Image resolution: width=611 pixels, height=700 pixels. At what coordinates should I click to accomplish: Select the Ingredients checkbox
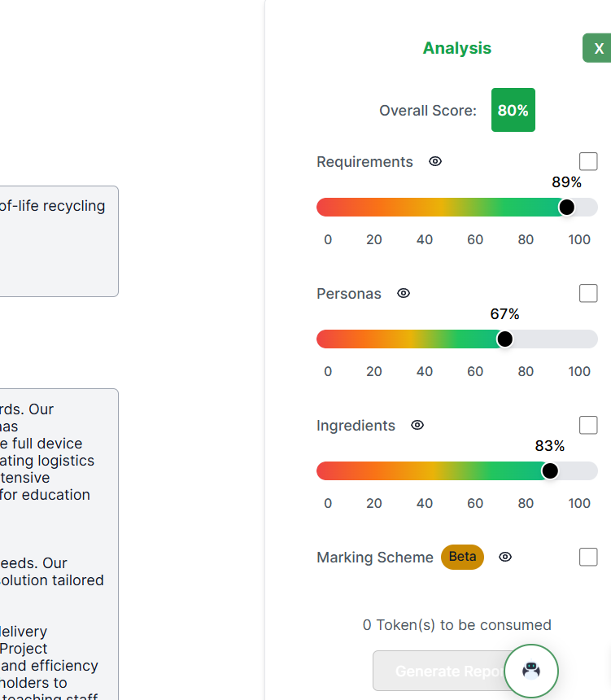pyautogui.click(x=588, y=425)
